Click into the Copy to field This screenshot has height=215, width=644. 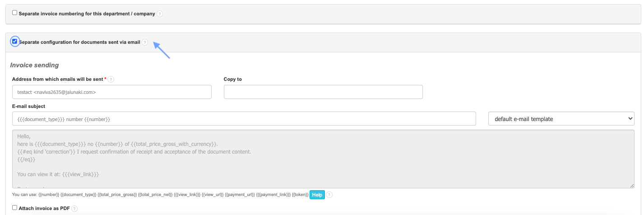click(x=323, y=92)
